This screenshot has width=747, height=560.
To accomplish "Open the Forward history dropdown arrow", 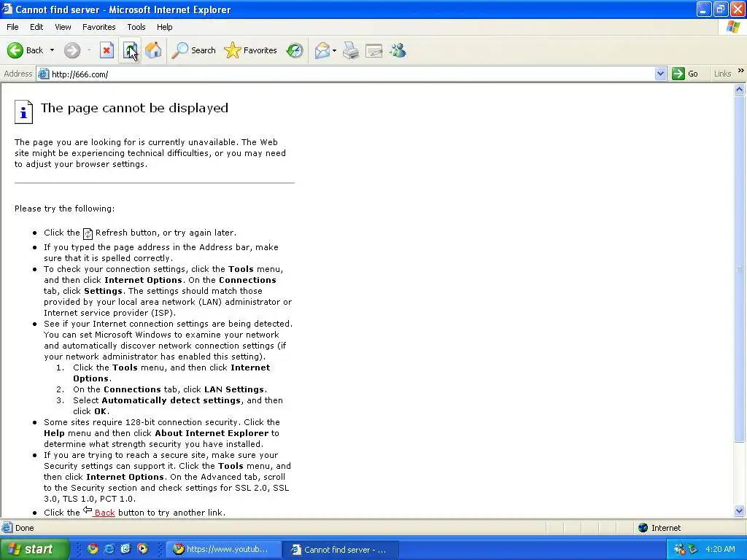I will click(x=89, y=50).
